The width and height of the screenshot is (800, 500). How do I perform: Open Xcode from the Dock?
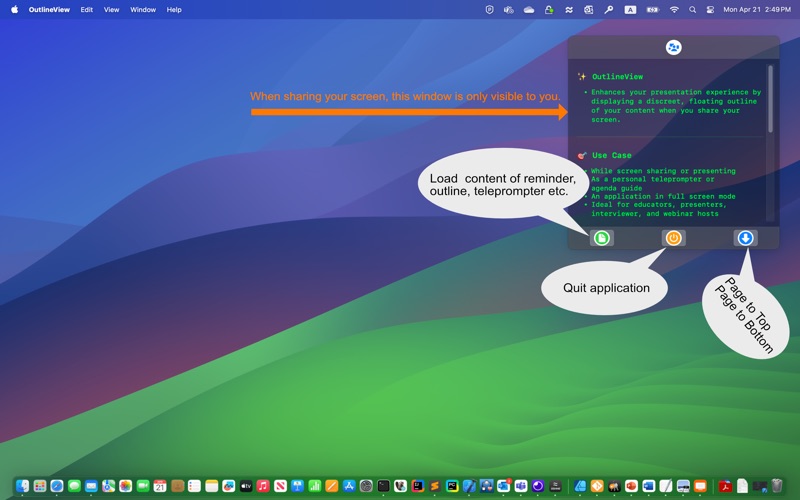[469, 486]
